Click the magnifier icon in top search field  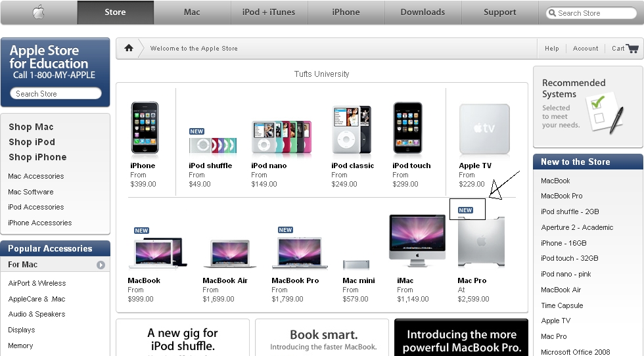(553, 13)
